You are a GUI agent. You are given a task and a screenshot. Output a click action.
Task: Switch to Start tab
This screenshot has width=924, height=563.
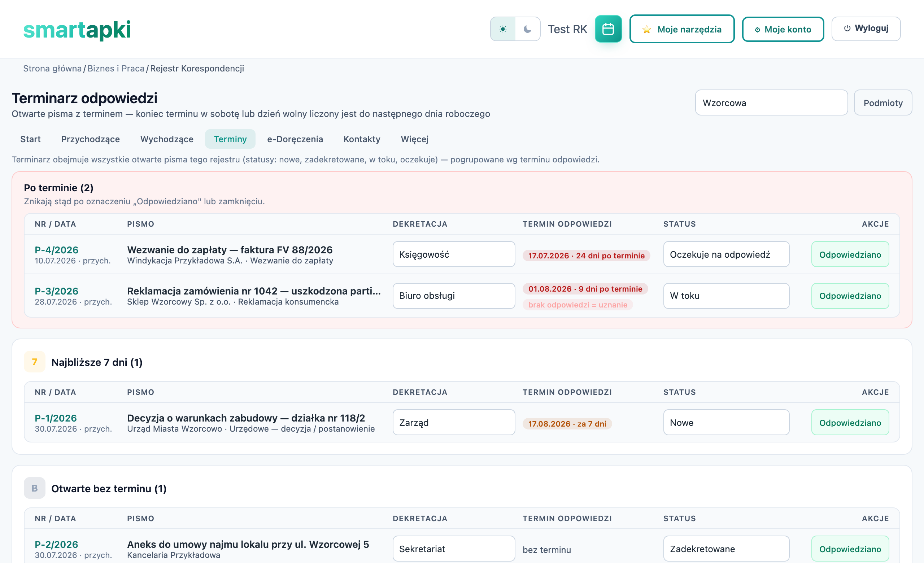30,139
